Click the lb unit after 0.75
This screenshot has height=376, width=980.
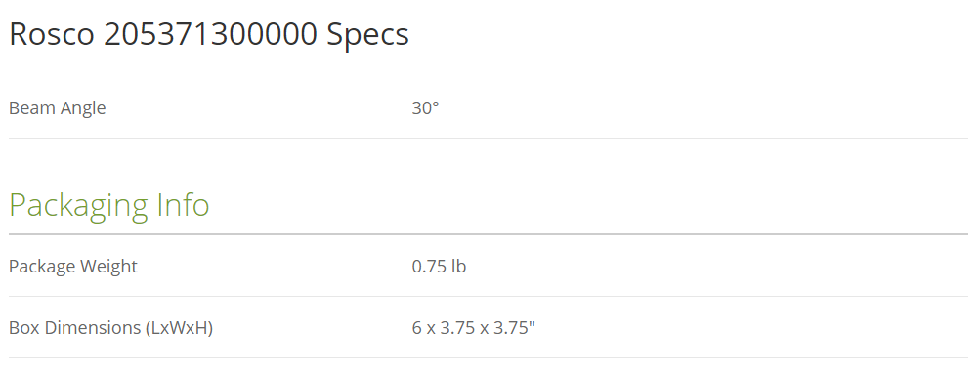459,266
